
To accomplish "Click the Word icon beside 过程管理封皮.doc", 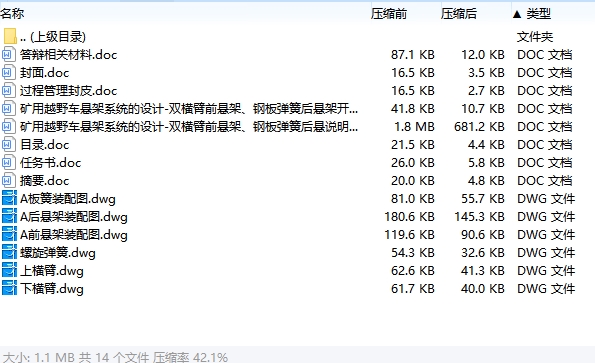I will pyautogui.click(x=8, y=91).
